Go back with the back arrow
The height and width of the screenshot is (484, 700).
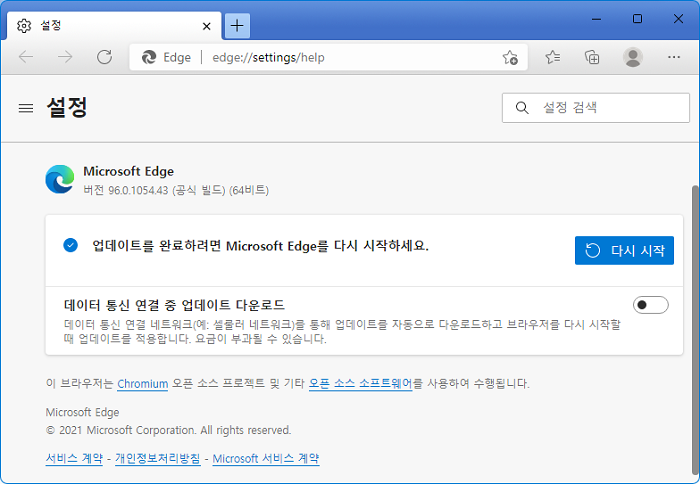pos(26,57)
